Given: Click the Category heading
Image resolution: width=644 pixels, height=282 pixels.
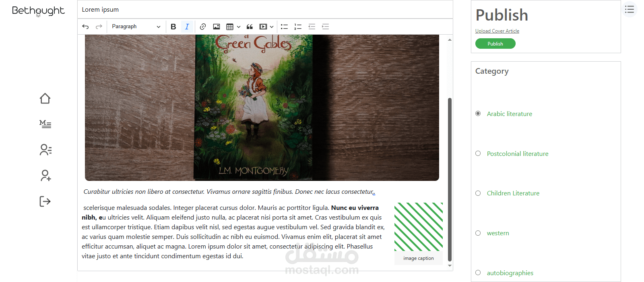Looking at the screenshot, I should [492, 71].
